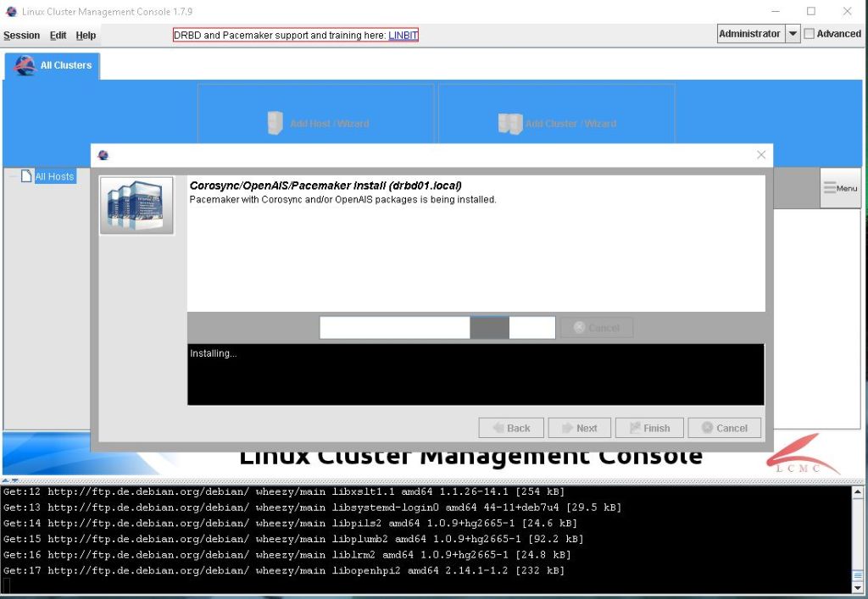Open the Session menu
This screenshot has width=868, height=599.
21,36
